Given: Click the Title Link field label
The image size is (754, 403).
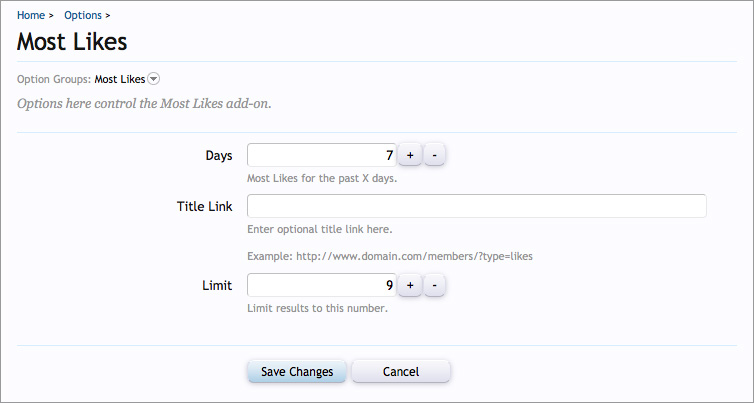Looking at the screenshot, I should point(204,206).
